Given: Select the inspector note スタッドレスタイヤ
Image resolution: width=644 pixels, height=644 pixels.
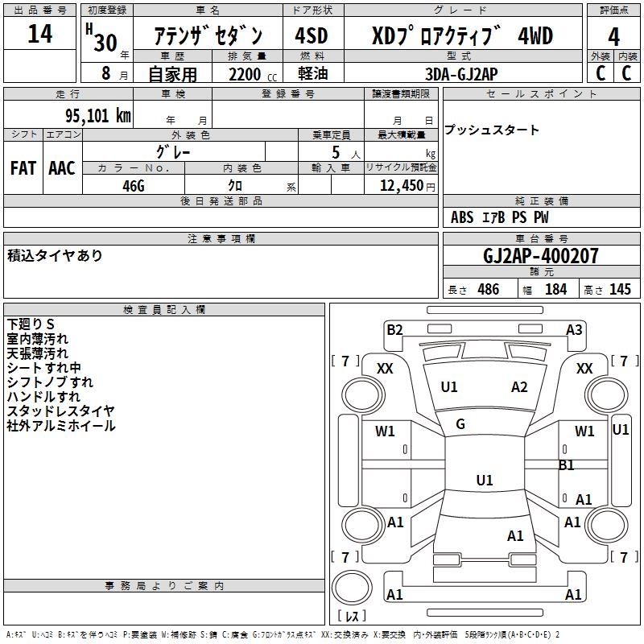Looking at the screenshot, I should coord(61,411).
